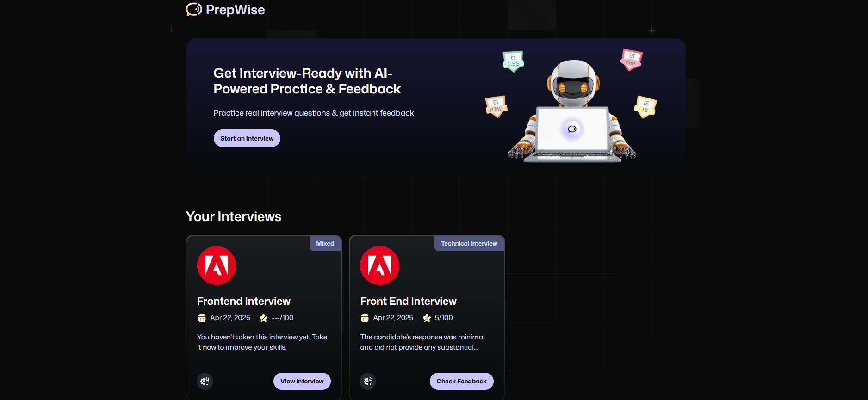Click the HTML badge beside the robot
The width and height of the screenshot is (868, 400).
coord(496,107)
